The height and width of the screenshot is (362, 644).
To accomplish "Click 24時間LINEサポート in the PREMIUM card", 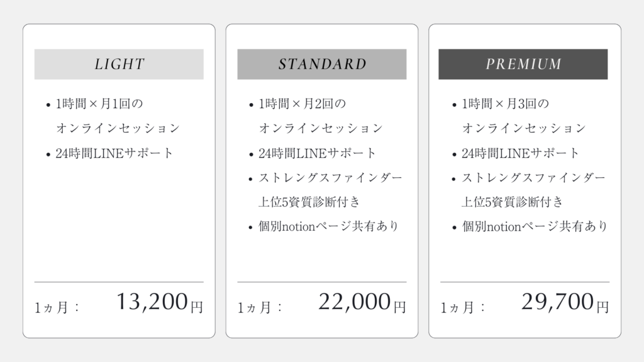I will [x=521, y=153].
